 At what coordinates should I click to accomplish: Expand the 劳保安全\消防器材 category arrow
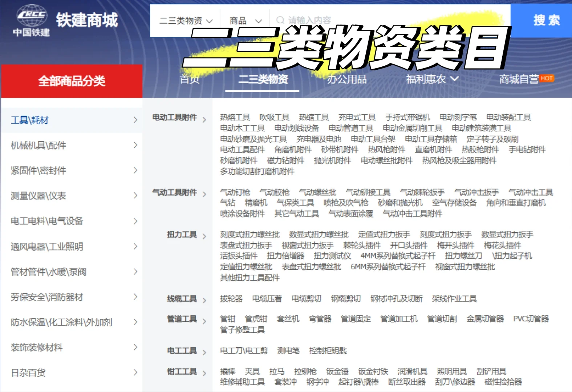click(x=135, y=297)
